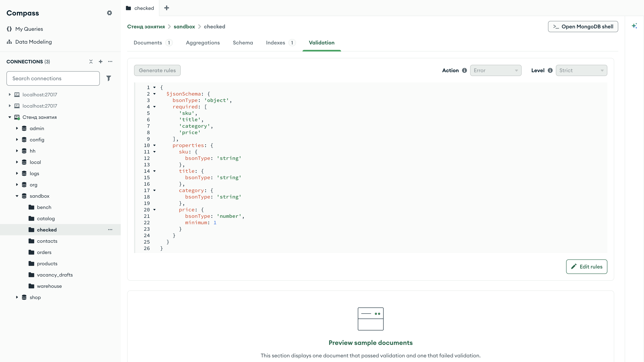Viewport: 644px width, 362px height.
Task: Show Action info tooltip icon
Action: [464, 70]
